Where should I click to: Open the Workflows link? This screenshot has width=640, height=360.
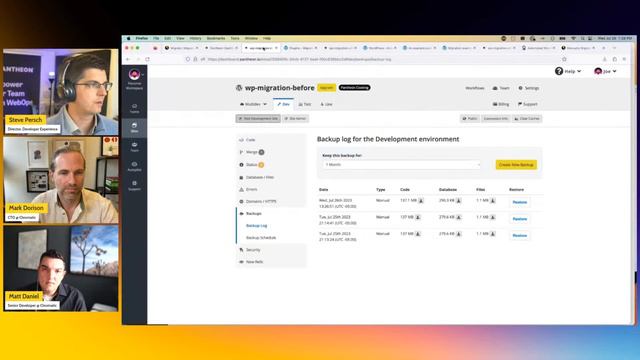[x=475, y=88]
